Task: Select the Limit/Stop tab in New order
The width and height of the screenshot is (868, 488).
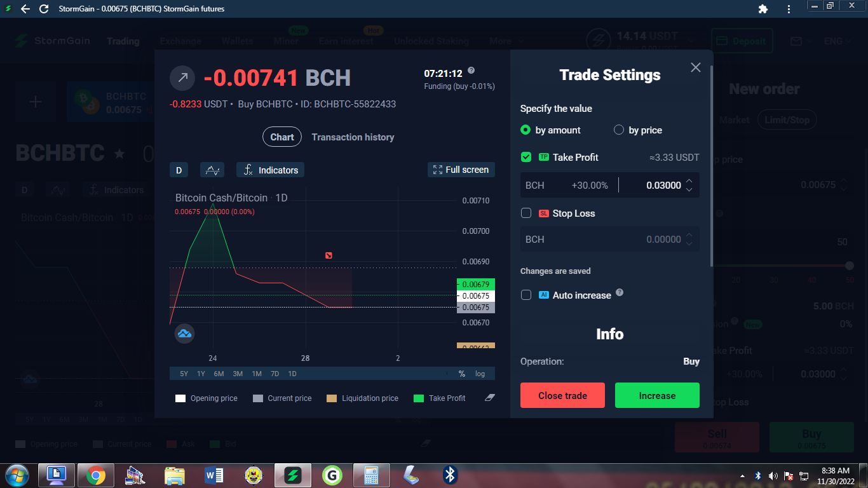Action: [787, 119]
